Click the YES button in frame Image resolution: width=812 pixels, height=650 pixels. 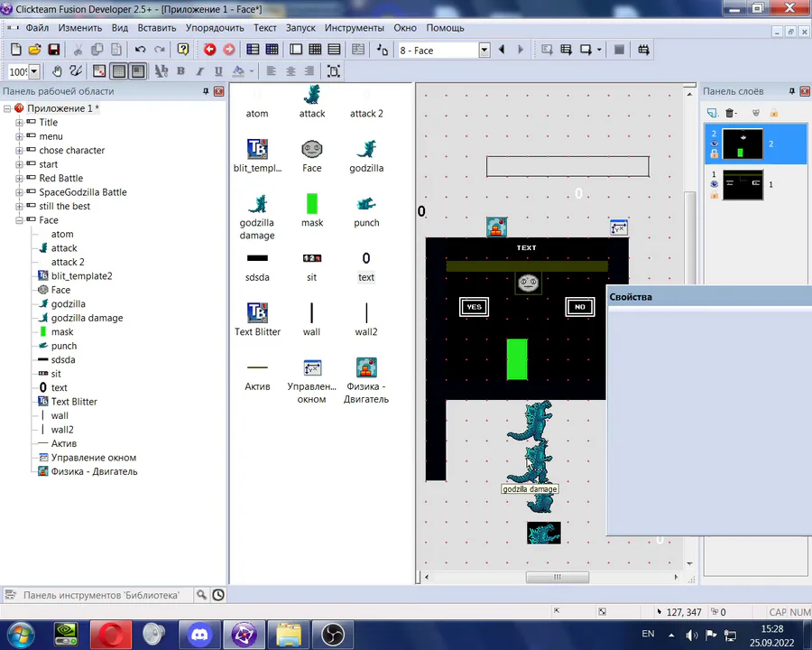click(474, 307)
